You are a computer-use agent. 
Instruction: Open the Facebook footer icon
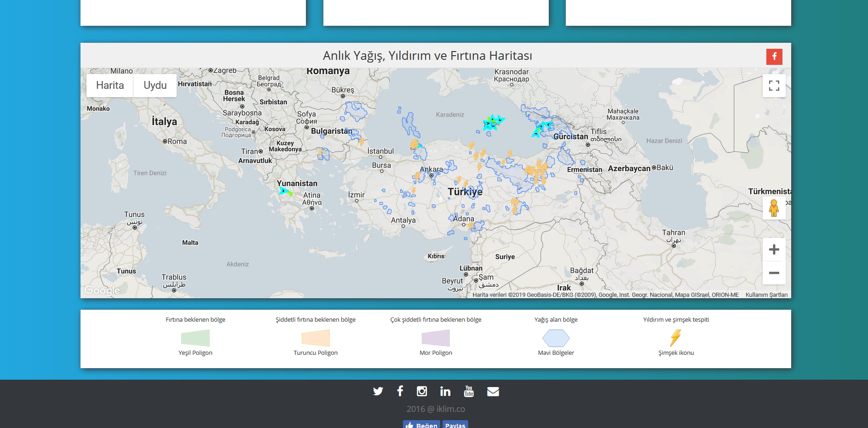pos(400,391)
